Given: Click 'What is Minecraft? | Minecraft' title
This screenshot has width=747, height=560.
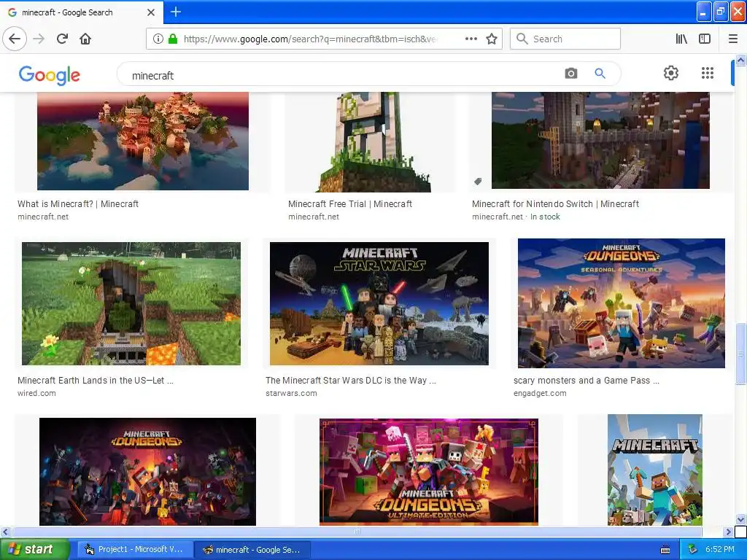Looking at the screenshot, I should [78, 204].
